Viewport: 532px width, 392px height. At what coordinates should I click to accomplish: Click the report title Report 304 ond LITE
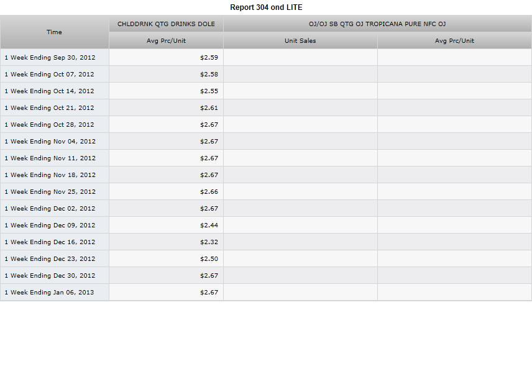click(266, 7)
